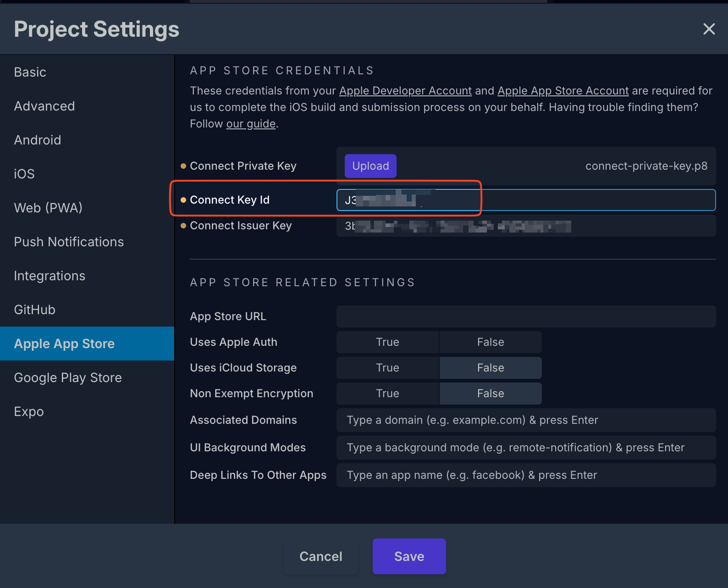Screen dimensions: 728x588
Task: Select False for Uses iCloud Storage
Action: point(490,368)
